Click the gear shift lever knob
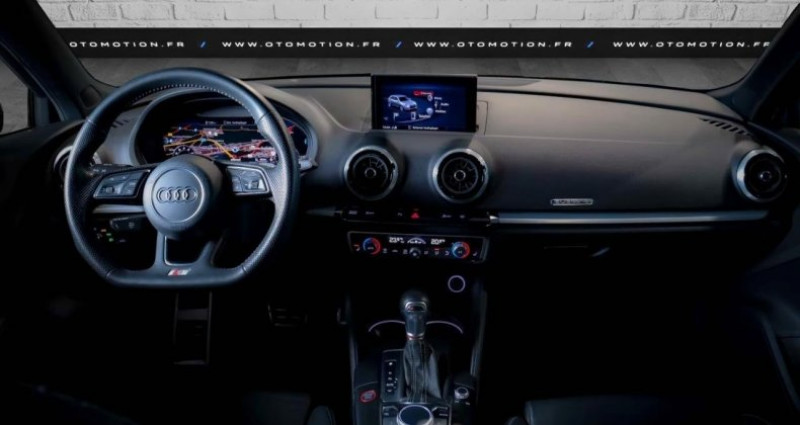800x425 pixels. click(414, 304)
